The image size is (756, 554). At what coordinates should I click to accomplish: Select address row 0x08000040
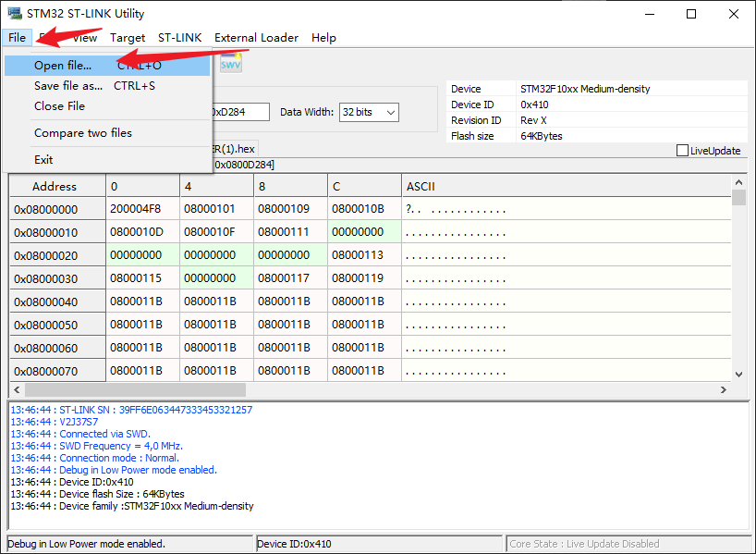click(57, 302)
